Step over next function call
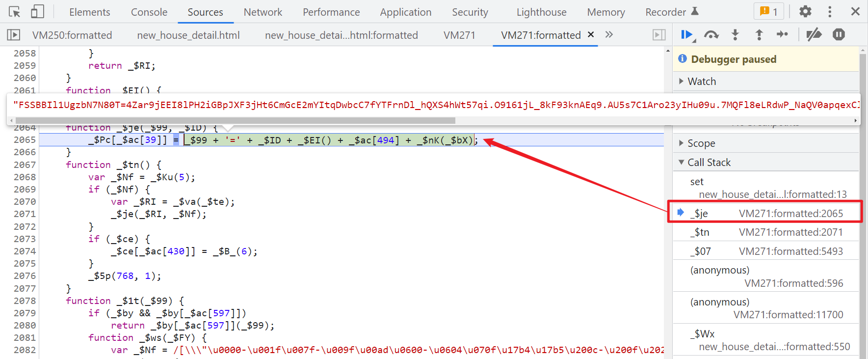 pyautogui.click(x=711, y=35)
